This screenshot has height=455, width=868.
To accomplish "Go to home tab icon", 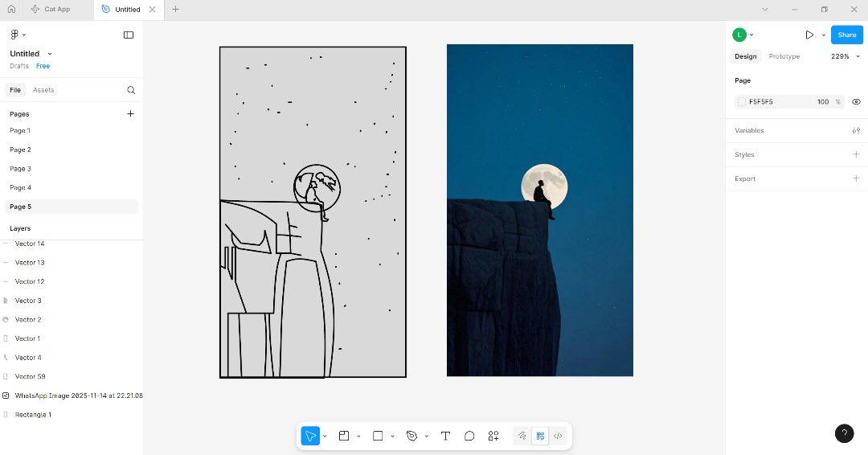I will pyautogui.click(x=11, y=9).
